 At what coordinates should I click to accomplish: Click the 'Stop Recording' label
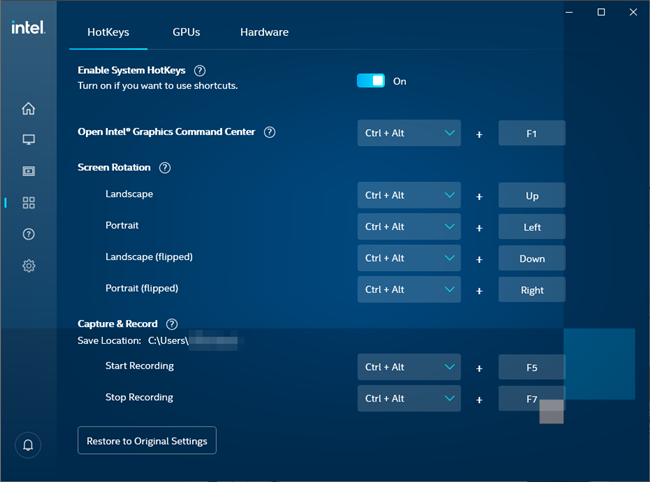click(x=139, y=397)
